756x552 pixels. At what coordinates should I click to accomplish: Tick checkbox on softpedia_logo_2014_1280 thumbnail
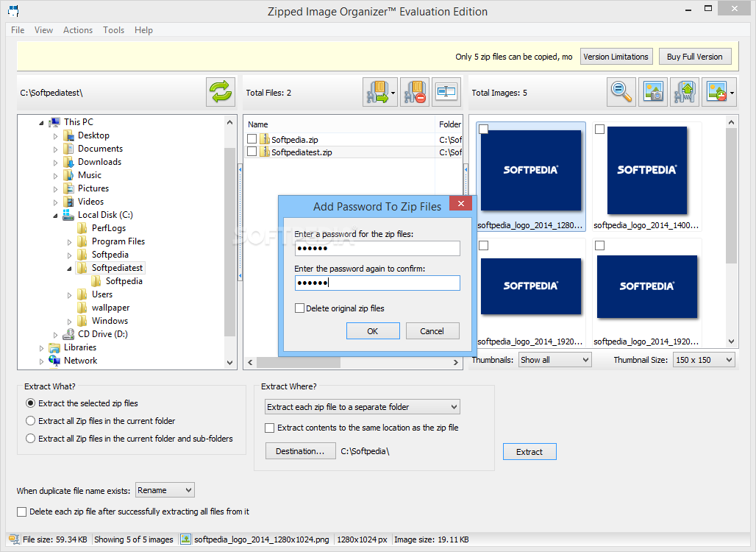coord(484,130)
